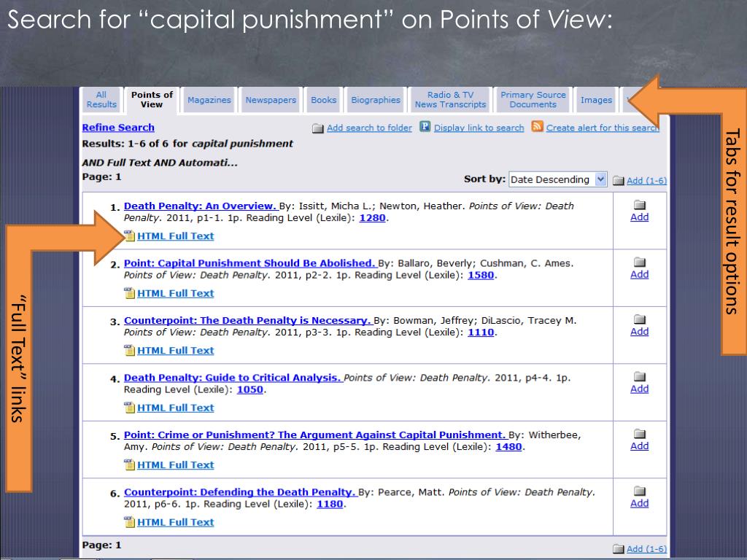
Task: Click Lexile level 1580 link
Action: [481, 275]
